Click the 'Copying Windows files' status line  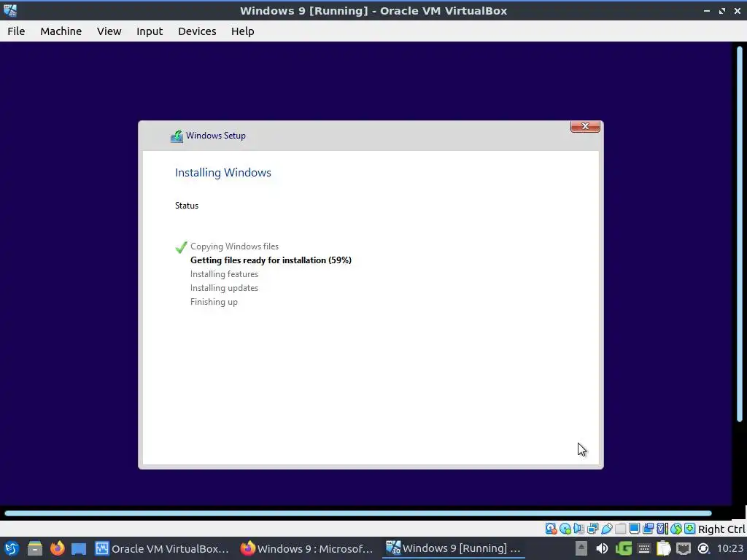234,246
